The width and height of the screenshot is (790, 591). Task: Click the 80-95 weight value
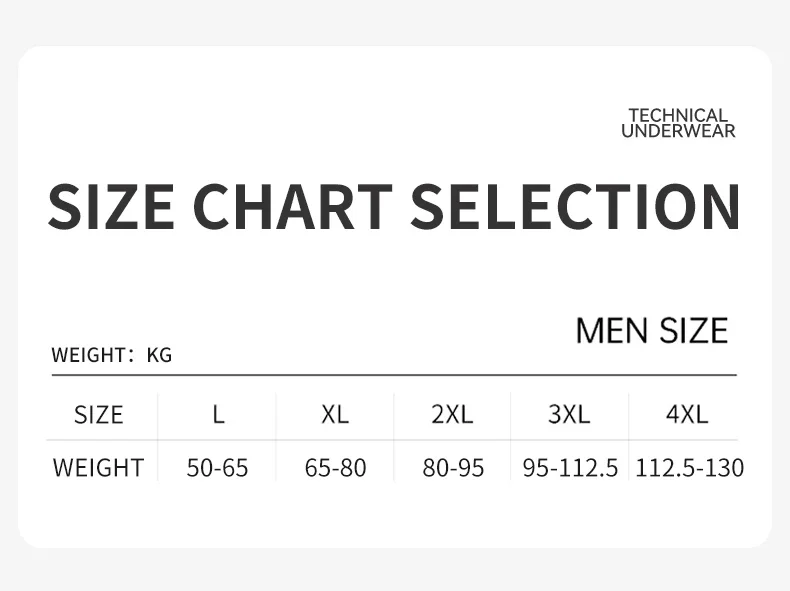pyautogui.click(x=453, y=468)
